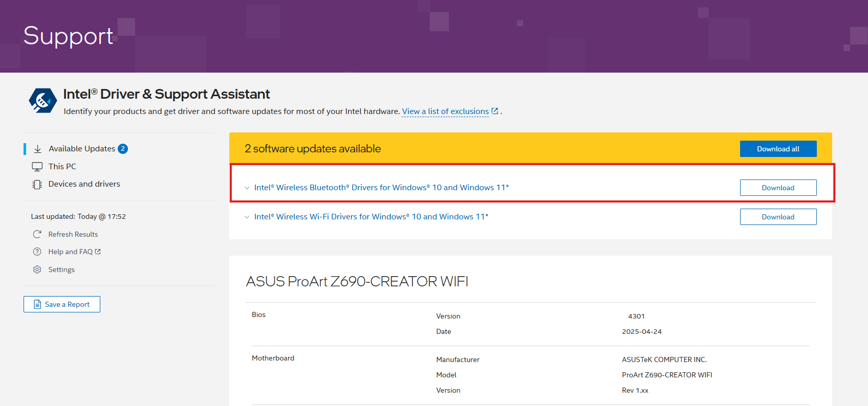Click the download arrow icon beside Available Updates
The height and width of the screenshot is (406, 868).
(x=37, y=149)
